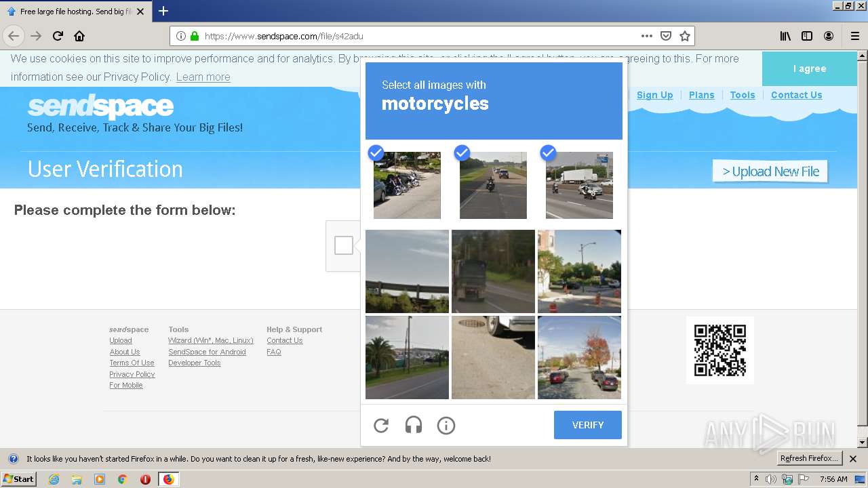Deselect the parked motorcycles captcha image

pos(407,185)
